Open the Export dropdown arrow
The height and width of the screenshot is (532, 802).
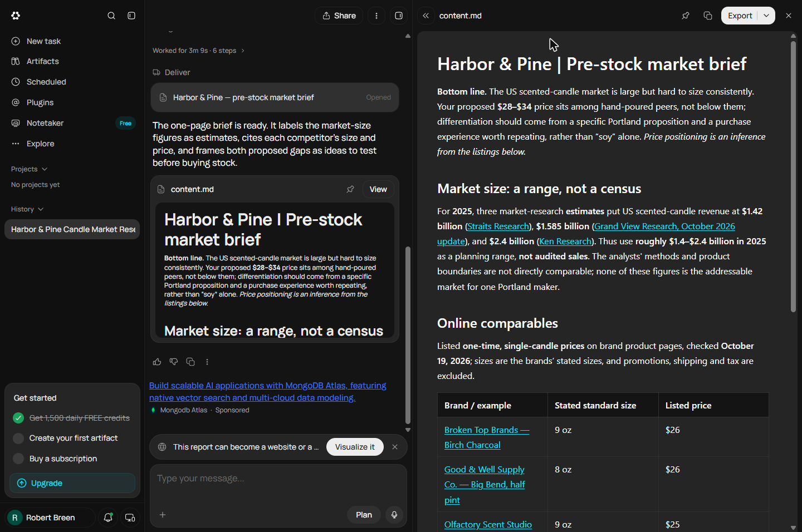pyautogui.click(x=766, y=16)
